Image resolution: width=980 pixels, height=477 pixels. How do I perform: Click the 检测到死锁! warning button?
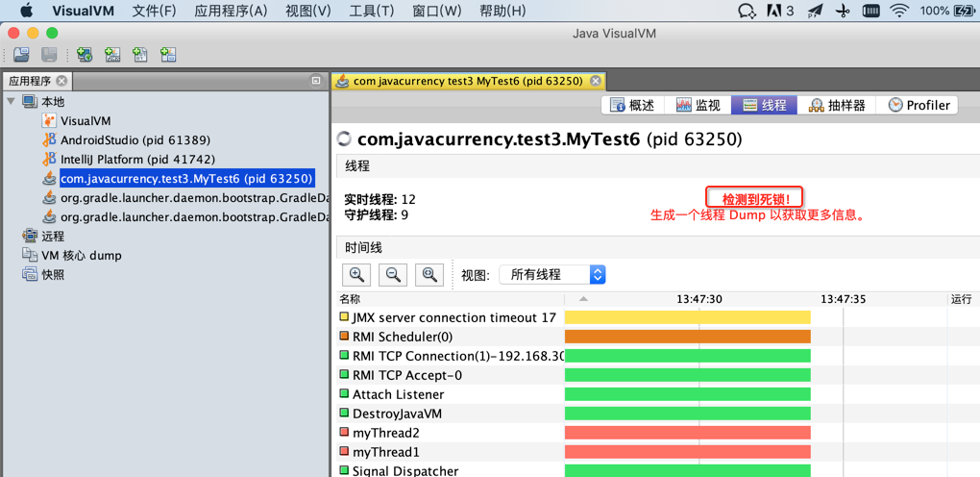tap(754, 199)
